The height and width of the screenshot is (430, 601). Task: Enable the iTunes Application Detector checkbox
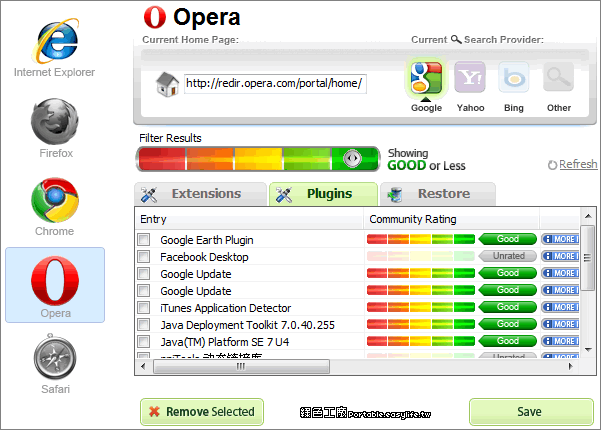point(144,308)
